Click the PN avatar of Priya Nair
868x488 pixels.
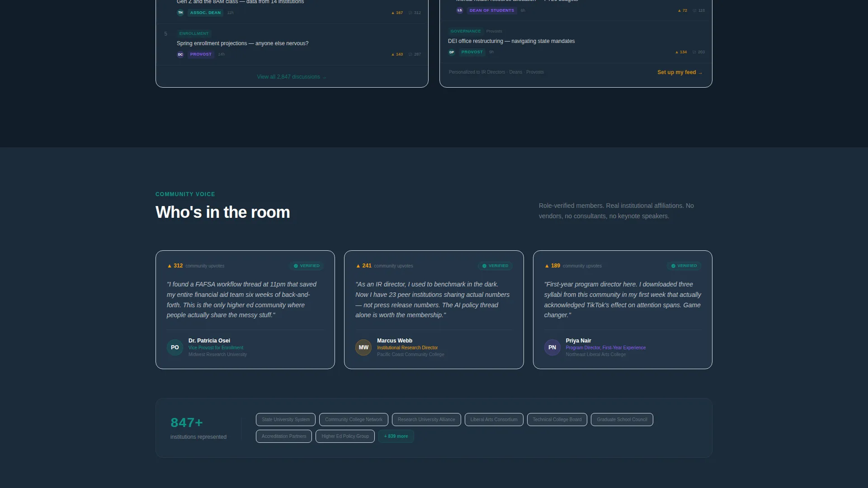click(552, 347)
